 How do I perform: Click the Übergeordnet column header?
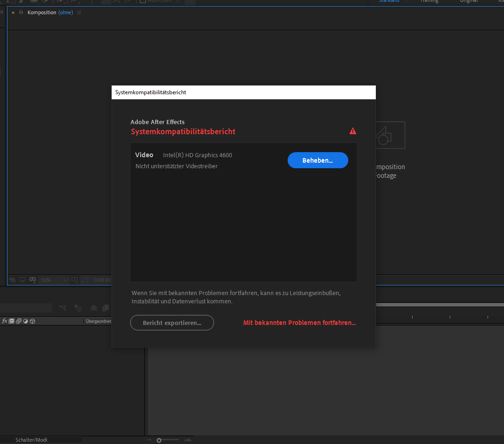[x=98, y=321]
